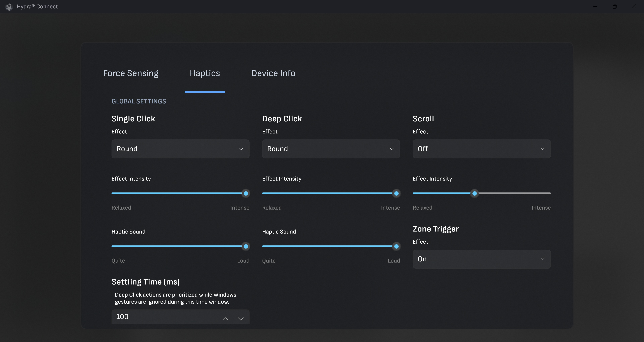644x342 pixels.
Task: Open the Scroll Effect dropdown set to Off
Action: [481, 149]
